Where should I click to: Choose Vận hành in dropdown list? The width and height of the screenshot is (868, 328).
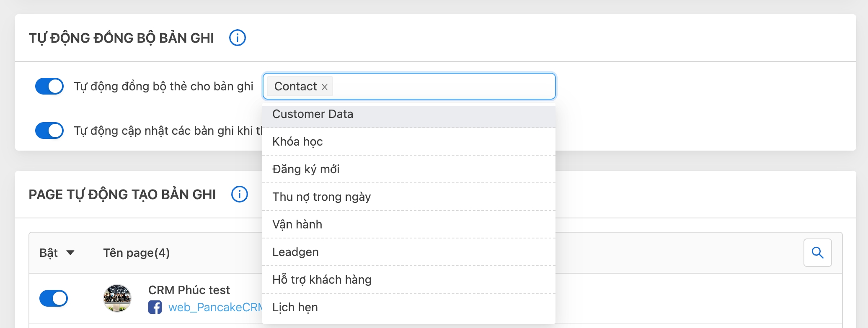tap(297, 225)
